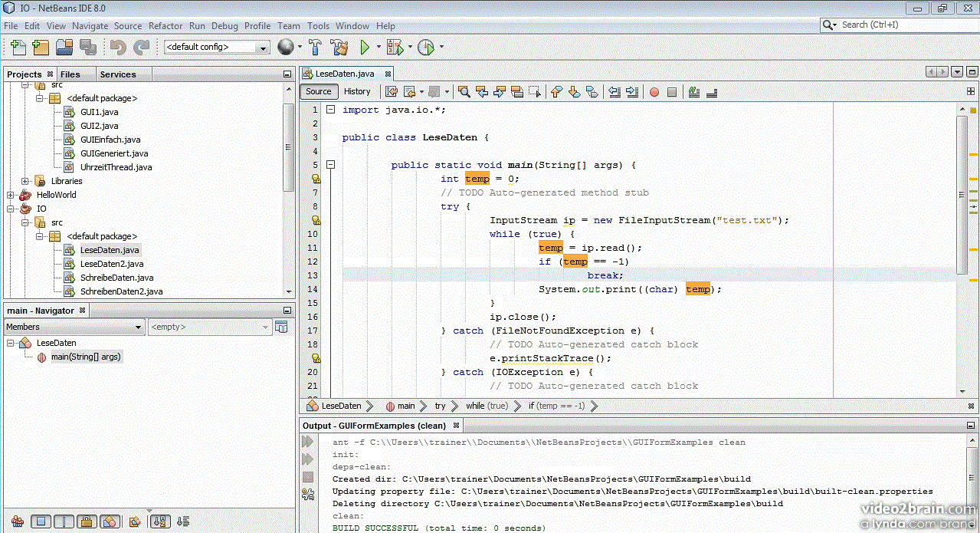Open the Members dropdown in Navigator
Screen dimensions: 980x533
pos(74,327)
